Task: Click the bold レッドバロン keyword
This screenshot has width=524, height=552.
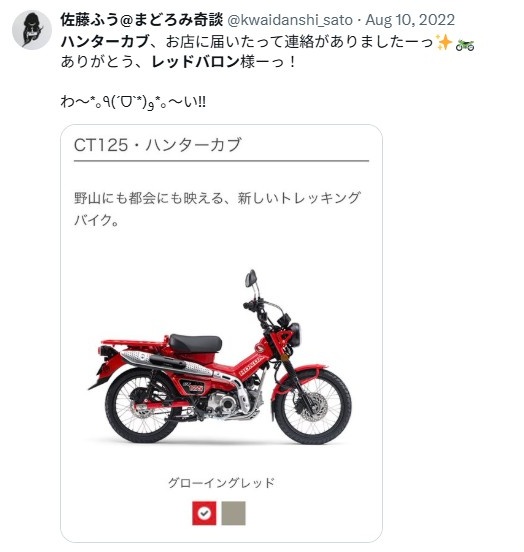Action: tap(195, 62)
